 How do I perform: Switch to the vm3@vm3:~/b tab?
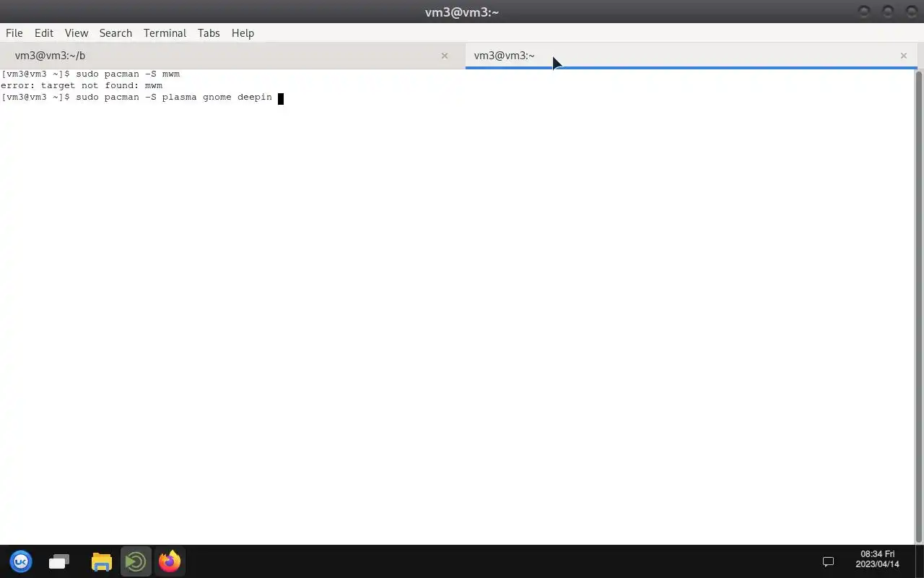pyautogui.click(x=232, y=56)
